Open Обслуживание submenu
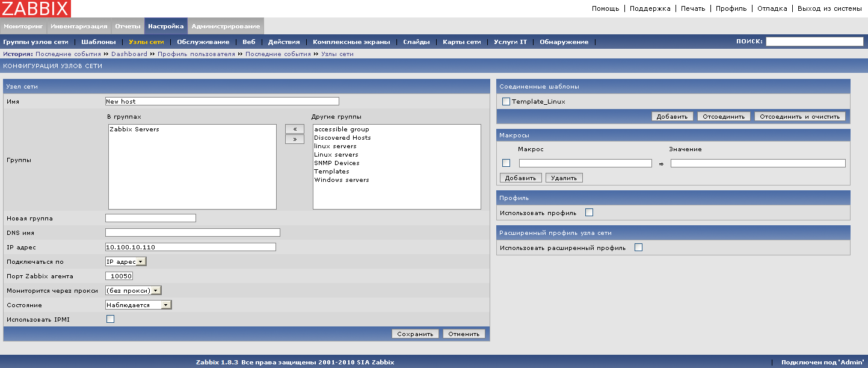868x368 pixels. (203, 42)
